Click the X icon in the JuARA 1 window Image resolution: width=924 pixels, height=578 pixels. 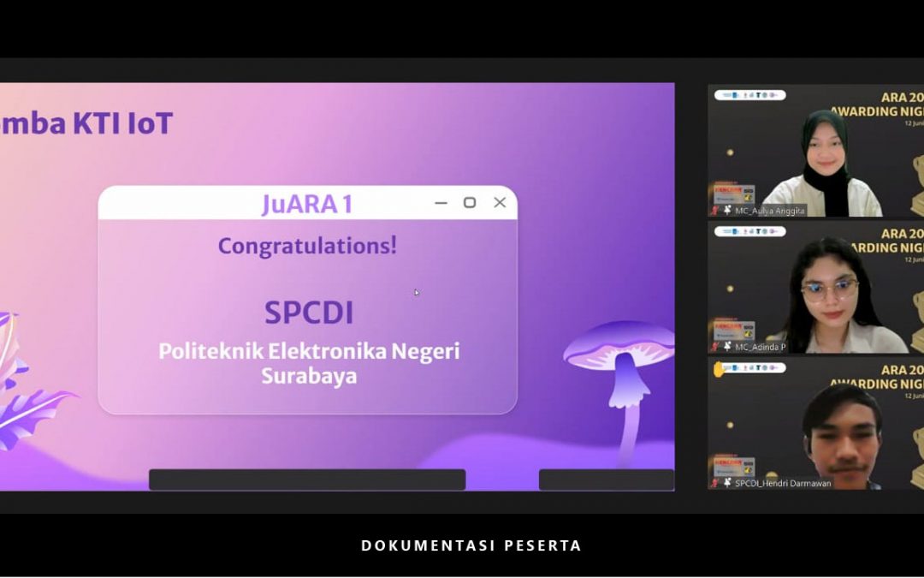pyautogui.click(x=500, y=202)
